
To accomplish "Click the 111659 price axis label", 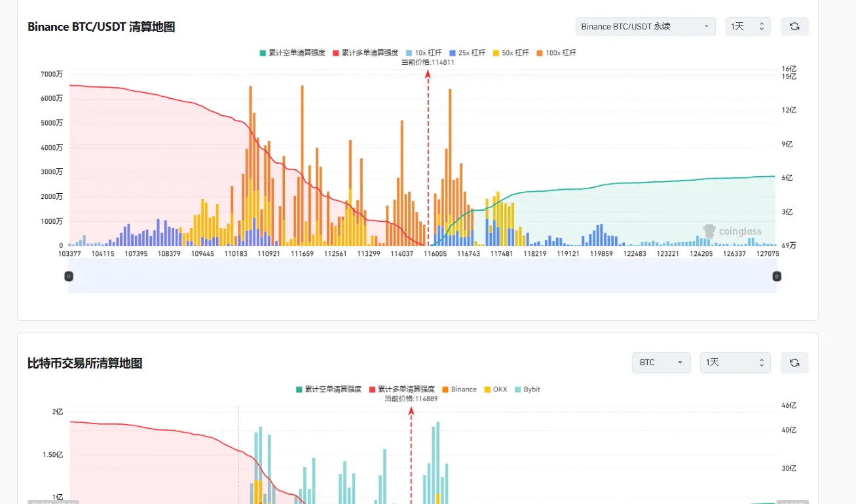I will pos(302,254).
